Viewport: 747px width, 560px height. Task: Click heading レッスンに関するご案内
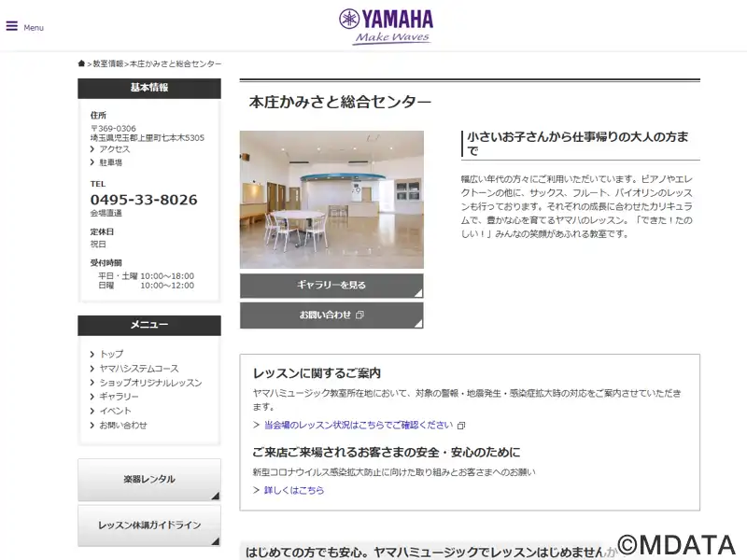pos(317,373)
